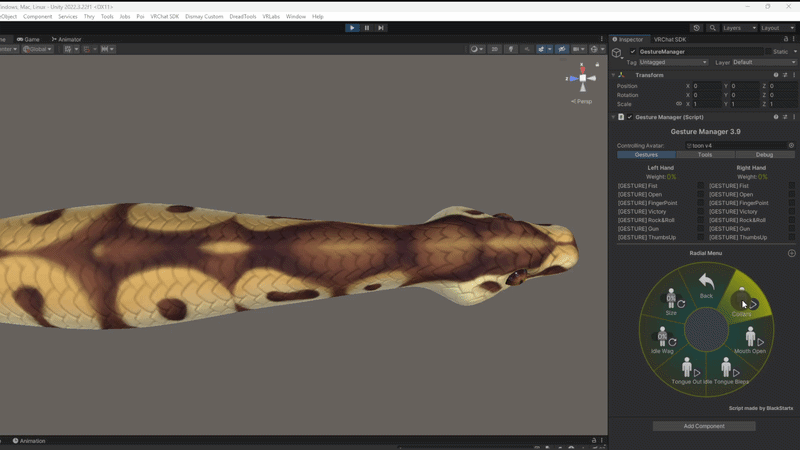This screenshot has height=450, width=800.
Task: Click the Step frame button
Action: (x=381, y=28)
